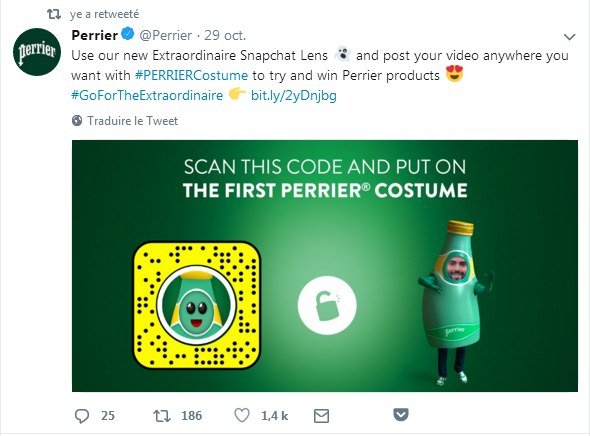Open Perrier round green profile avatar
The image size is (590, 436).
tap(36, 52)
